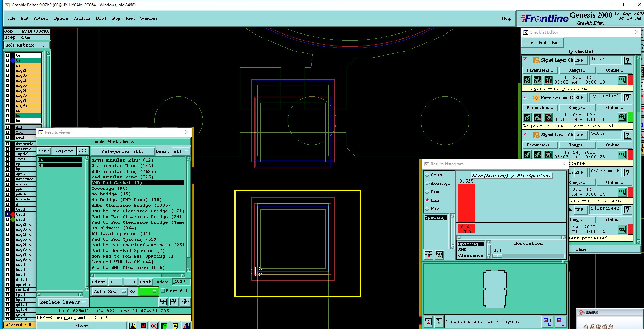The image size is (644, 329).
Task: Open the DFM menu
Action: coord(101,19)
